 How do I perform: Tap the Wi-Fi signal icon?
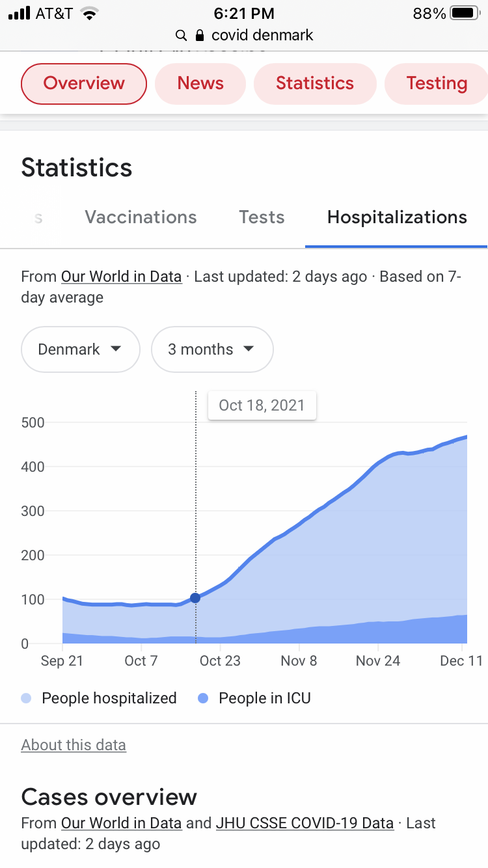89,13
